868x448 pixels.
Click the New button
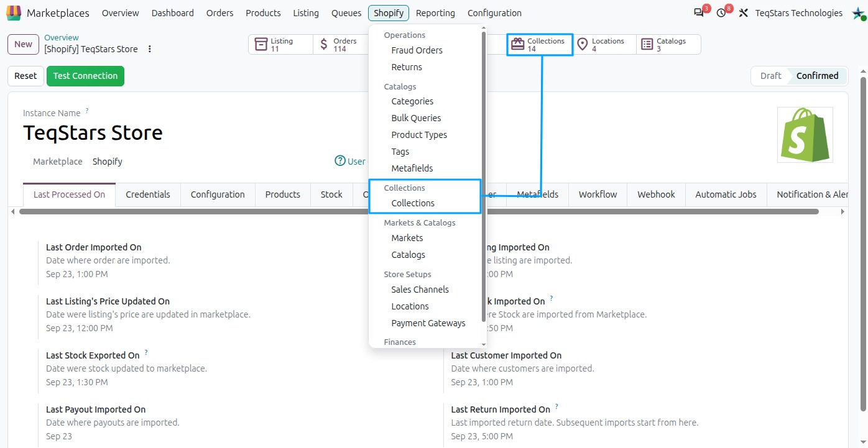(x=23, y=44)
